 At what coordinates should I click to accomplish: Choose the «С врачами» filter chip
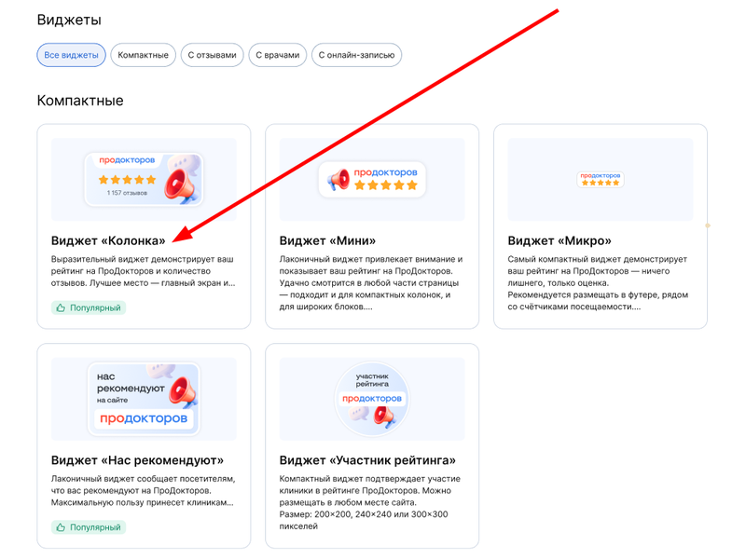click(x=278, y=55)
